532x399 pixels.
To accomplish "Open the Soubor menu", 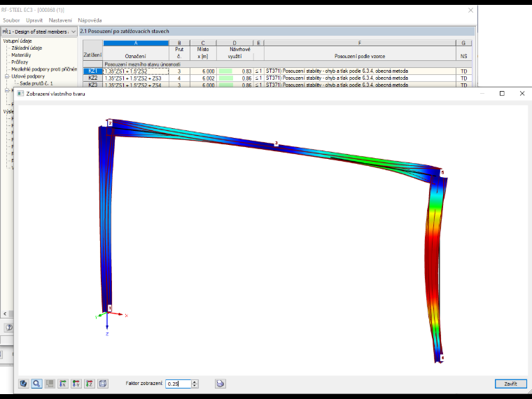I will click(11, 20).
